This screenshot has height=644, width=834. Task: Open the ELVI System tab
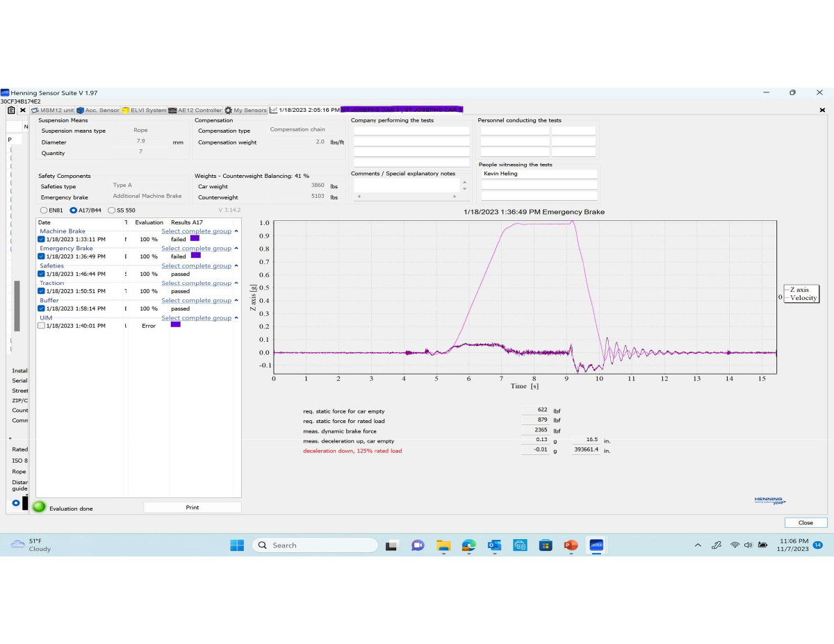click(144, 110)
